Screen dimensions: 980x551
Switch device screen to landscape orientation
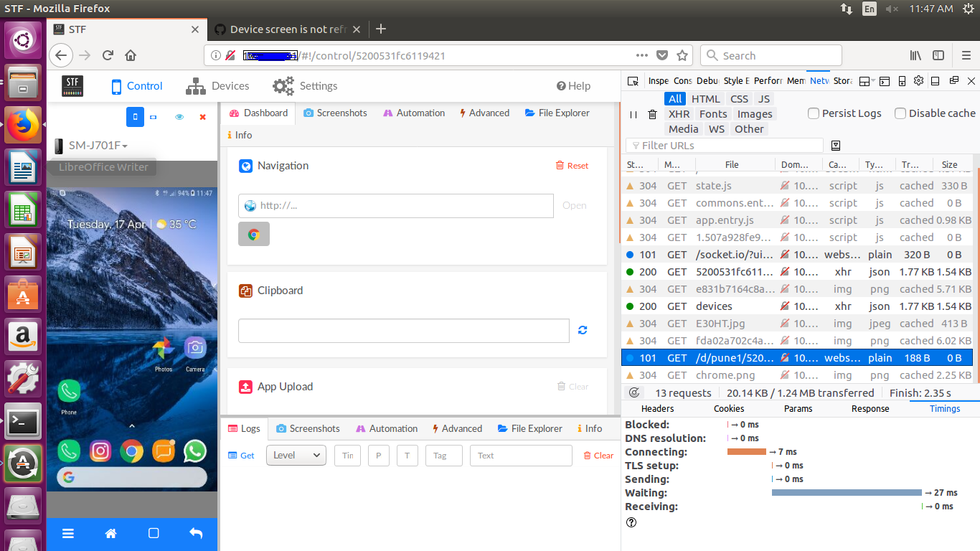tap(151, 117)
